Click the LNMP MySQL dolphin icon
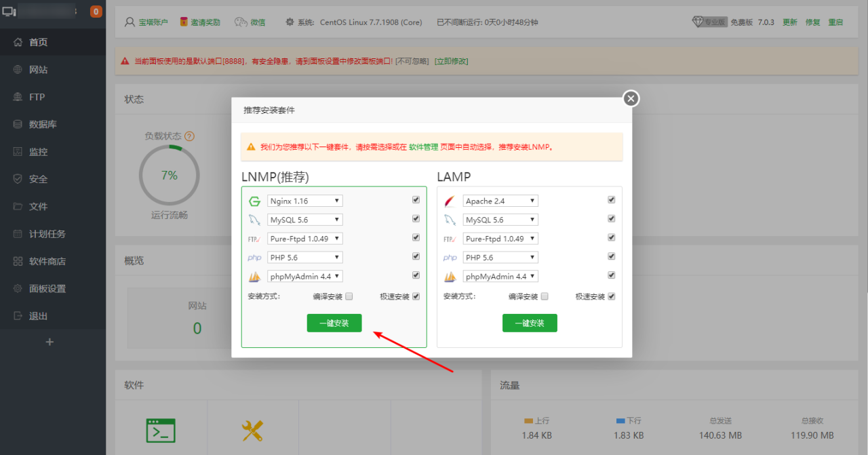The image size is (868, 455). pos(254,220)
